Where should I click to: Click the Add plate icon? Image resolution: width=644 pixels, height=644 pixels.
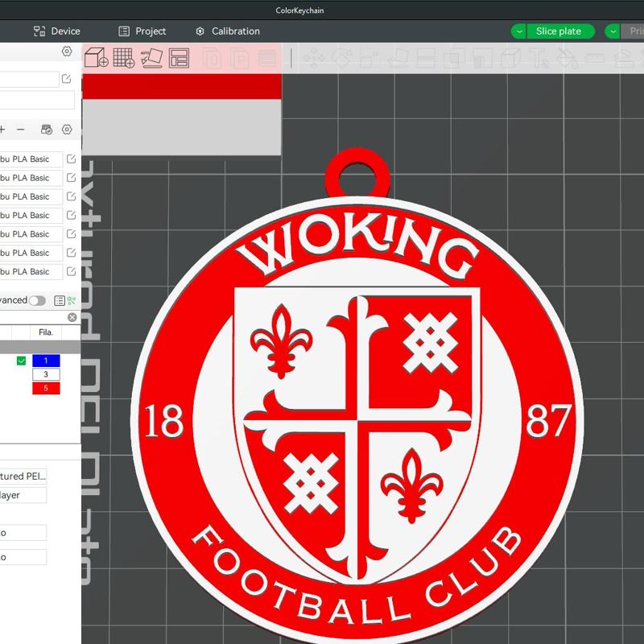click(126, 58)
